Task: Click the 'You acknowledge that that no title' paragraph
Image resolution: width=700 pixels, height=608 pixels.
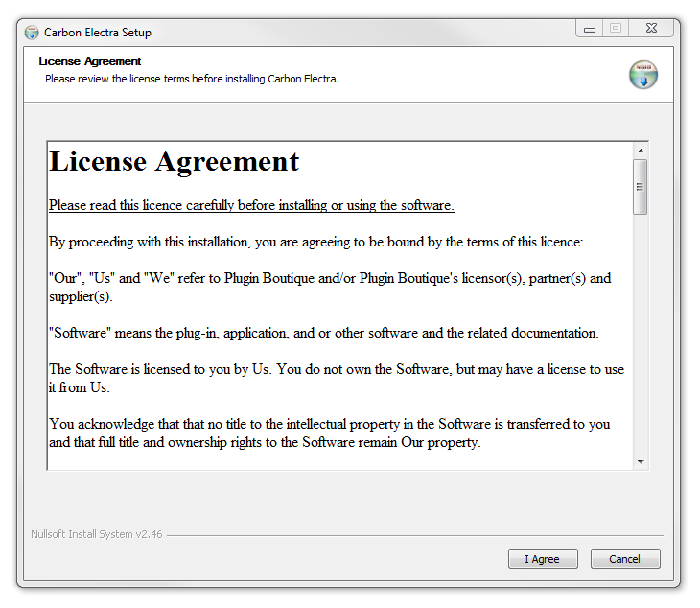Action: (x=330, y=433)
